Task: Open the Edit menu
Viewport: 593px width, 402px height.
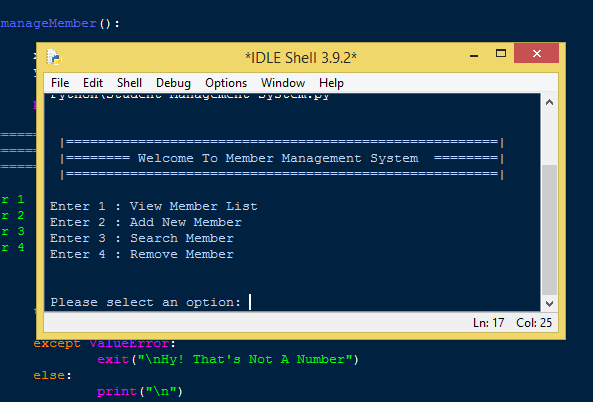Action: click(x=93, y=83)
